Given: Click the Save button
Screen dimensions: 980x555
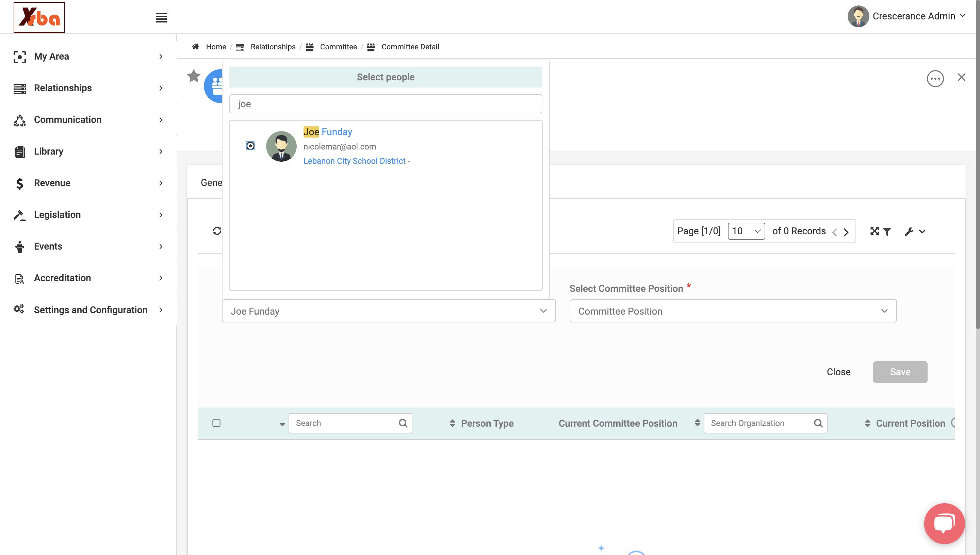Looking at the screenshot, I should tap(900, 372).
